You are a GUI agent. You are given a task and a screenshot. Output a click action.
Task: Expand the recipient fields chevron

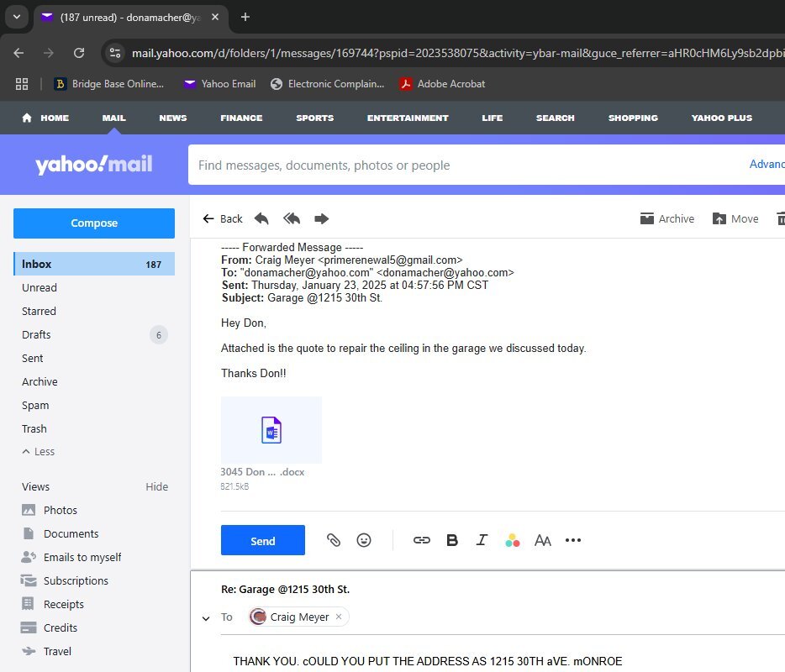[206, 618]
